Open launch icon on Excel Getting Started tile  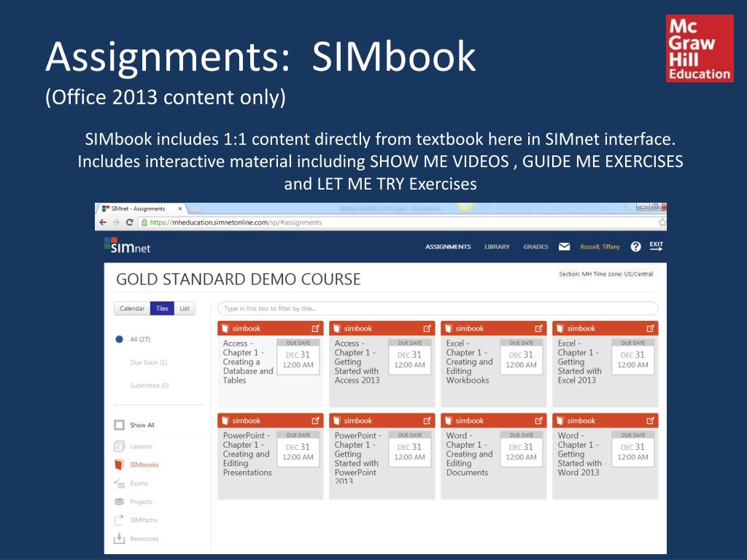pyautogui.click(x=650, y=328)
